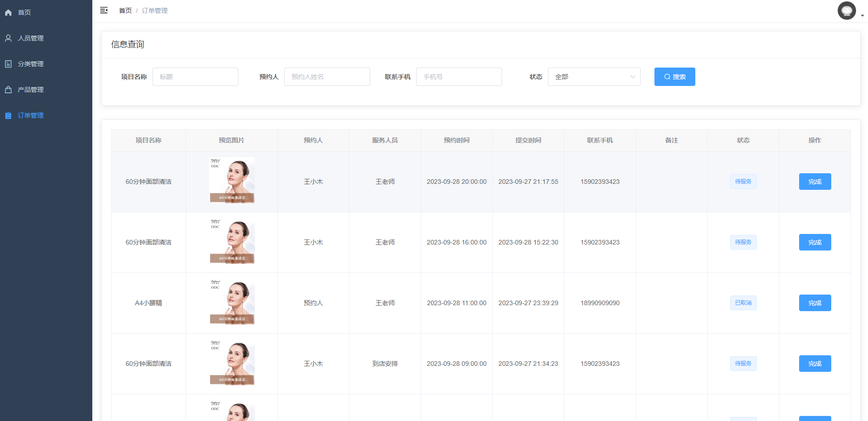
Task: Click the A4小腰精 project name cell
Action: click(148, 303)
